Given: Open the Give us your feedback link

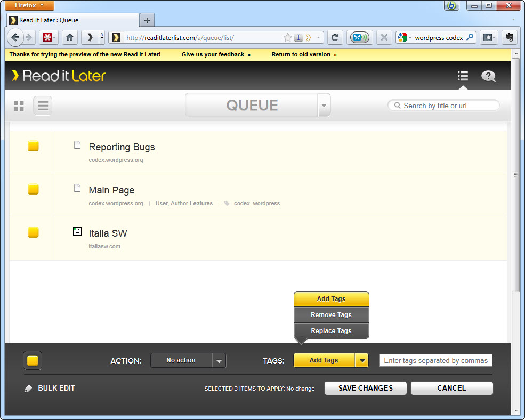Looking at the screenshot, I should point(216,54).
